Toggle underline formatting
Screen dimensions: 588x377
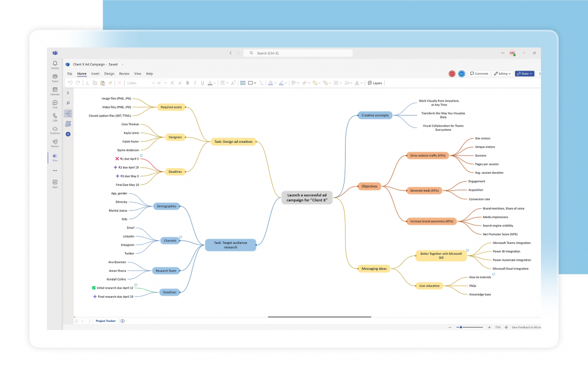202,83
